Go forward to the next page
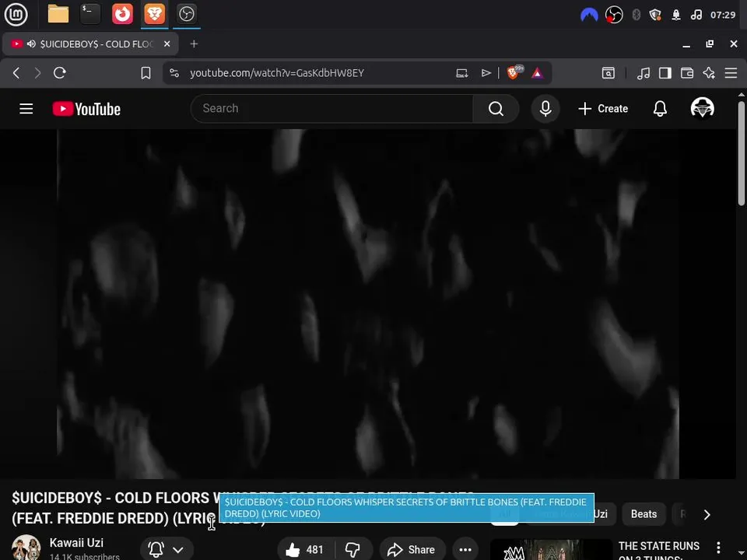Viewport: 747px width, 560px height. pyautogui.click(x=37, y=73)
